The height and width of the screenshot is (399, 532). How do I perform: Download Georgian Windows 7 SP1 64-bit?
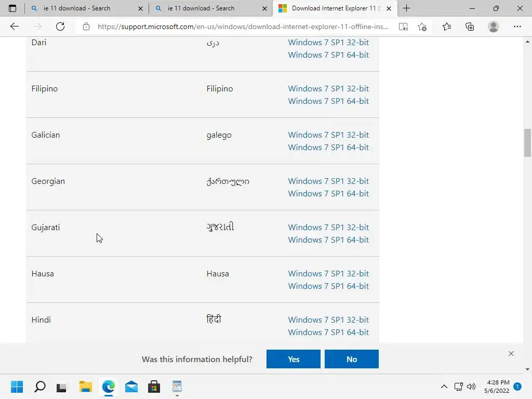click(328, 194)
